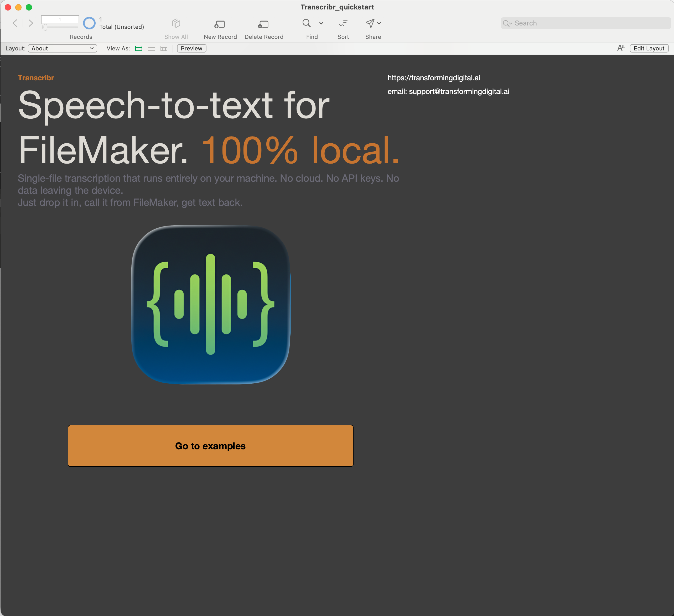Open the transformingdigital.ai website link

434,78
